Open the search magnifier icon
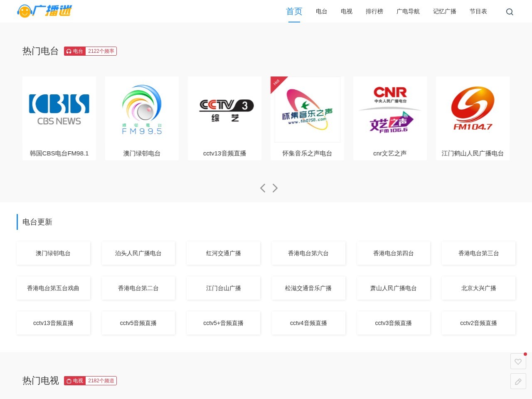The width and height of the screenshot is (532, 399). (x=510, y=12)
